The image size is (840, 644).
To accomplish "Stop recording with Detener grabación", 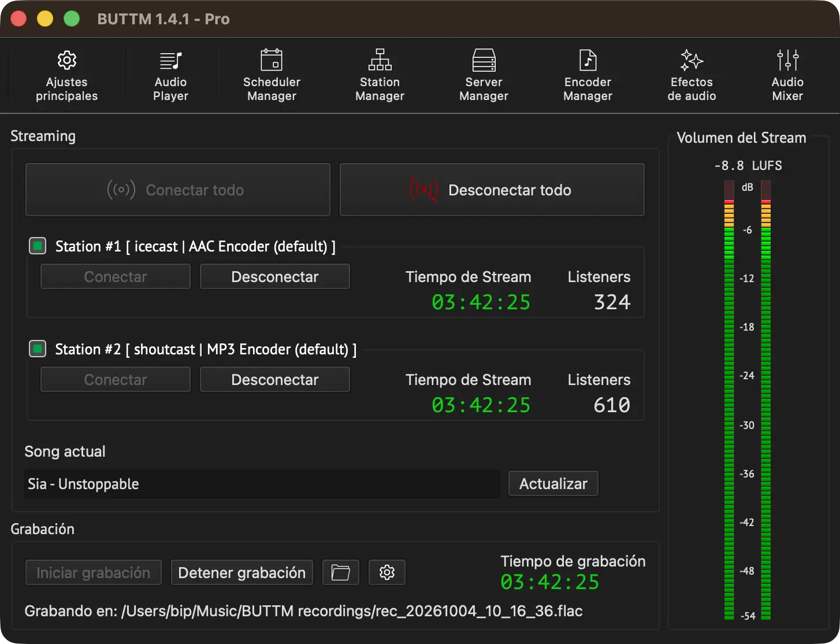I will (242, 572).
